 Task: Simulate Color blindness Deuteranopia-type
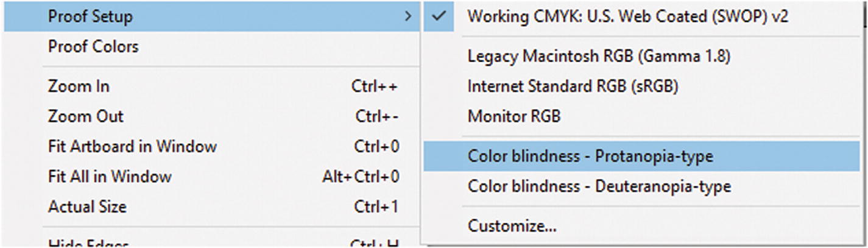(599, 186)
